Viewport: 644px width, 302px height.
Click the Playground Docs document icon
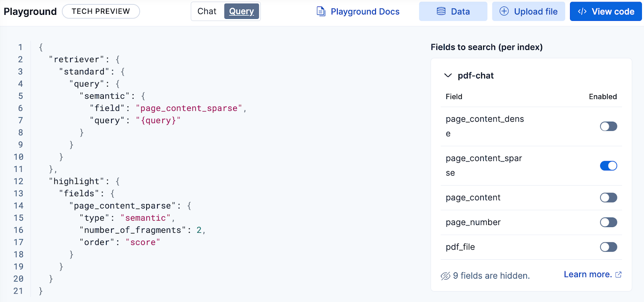pyautogui.click(x=321, y=11)
